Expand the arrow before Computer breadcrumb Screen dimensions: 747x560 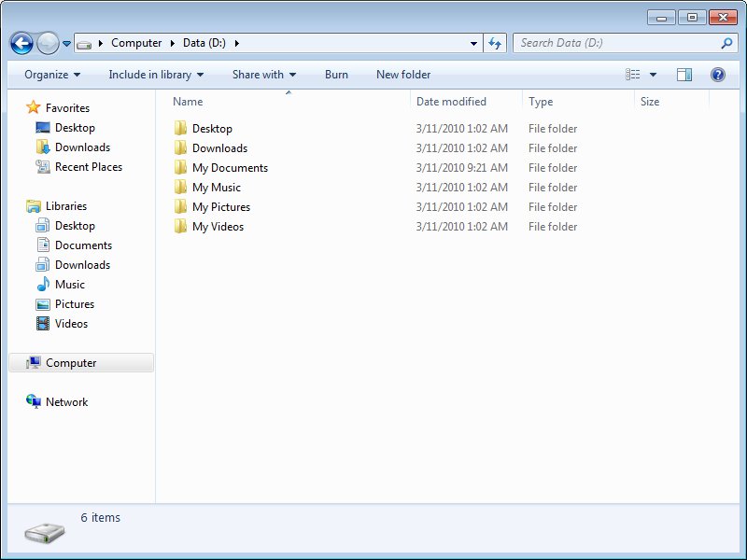[101, 43]
